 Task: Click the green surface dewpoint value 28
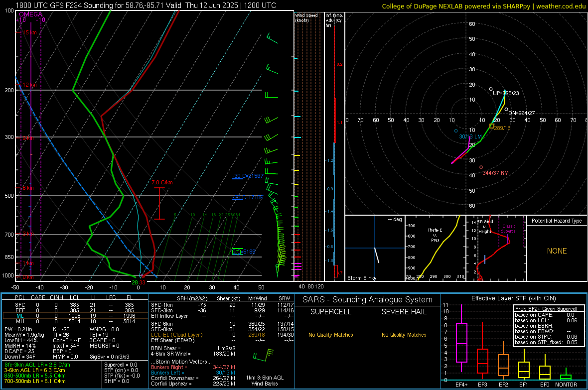point(135,282)
